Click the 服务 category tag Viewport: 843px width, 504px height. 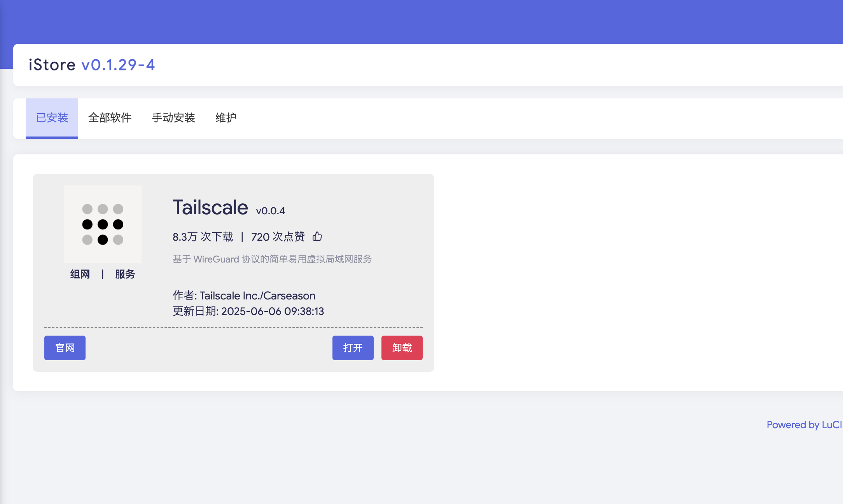tap(125, 274)
